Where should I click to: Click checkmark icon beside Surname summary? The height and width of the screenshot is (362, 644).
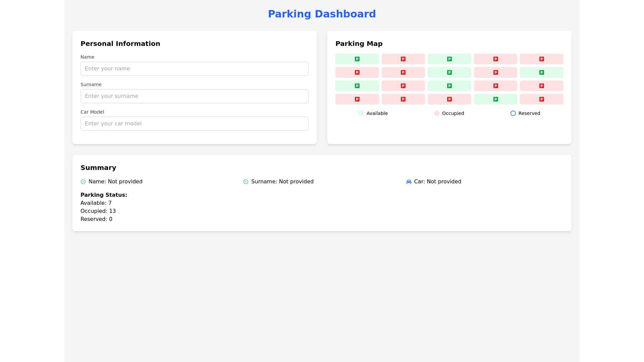coord(246,182)
